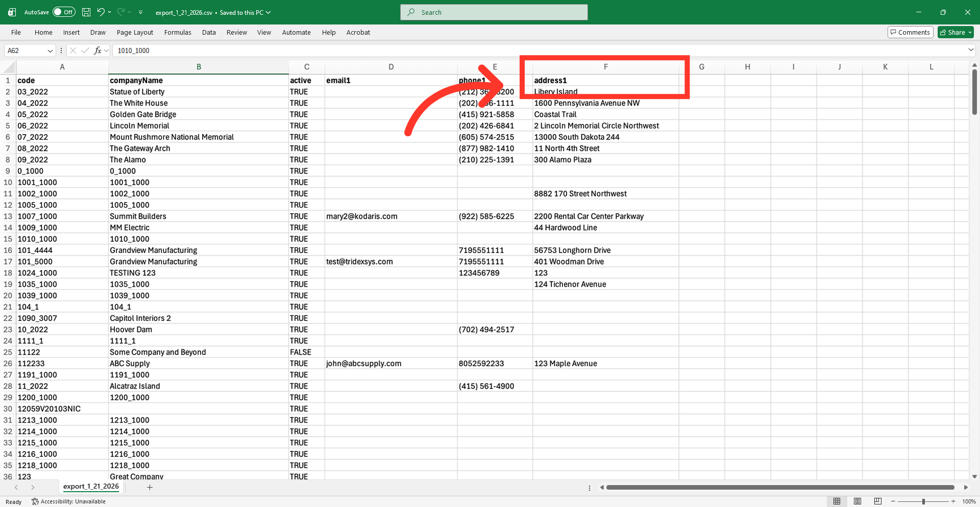Screen dimensions: 980x507
Task: Add a new sheet with plus icon
Action: 150,487
